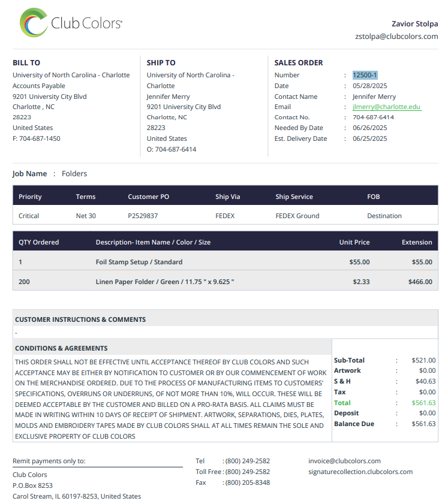Image resolution: width=448 pixels, height=504 pixels.
Task: Click the Destination FOB value
Action: click(x=384, y=216)
